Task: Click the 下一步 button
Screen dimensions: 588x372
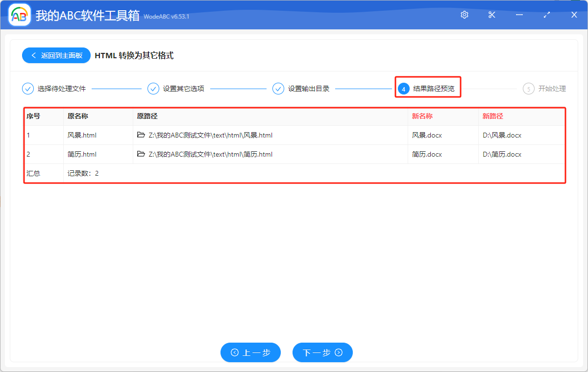Action: pyautogui.click(x=322, y=352)
